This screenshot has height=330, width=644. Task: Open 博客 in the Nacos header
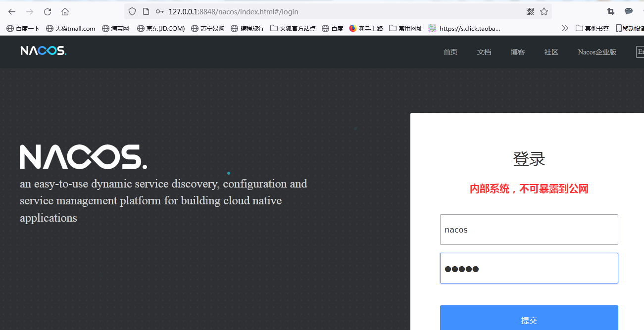pyautogui.click(x=518, y=52)
